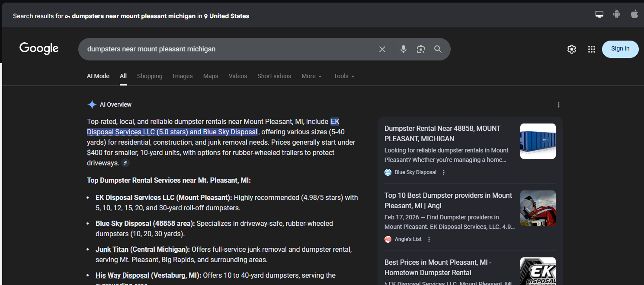Screen dimensions: 644x285
Task: Switch to the Maps tab
Action: pyautogui.click(x=211, y=76)
